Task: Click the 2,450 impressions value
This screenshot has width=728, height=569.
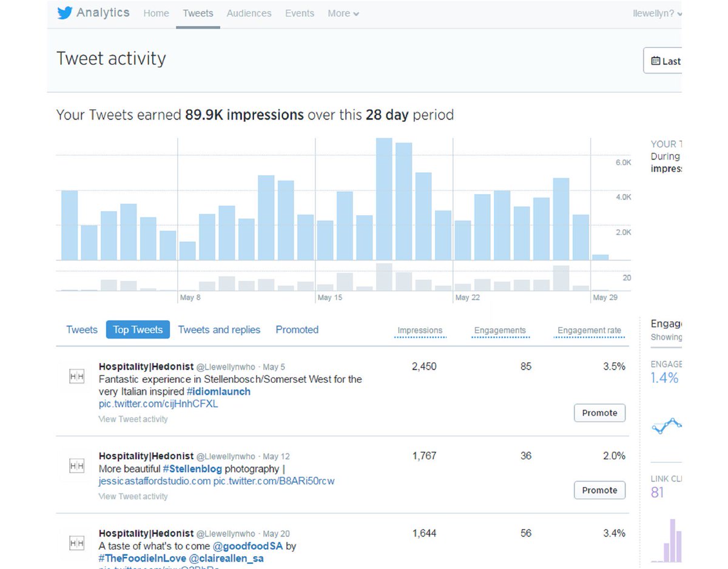Action: click(424, 366)
